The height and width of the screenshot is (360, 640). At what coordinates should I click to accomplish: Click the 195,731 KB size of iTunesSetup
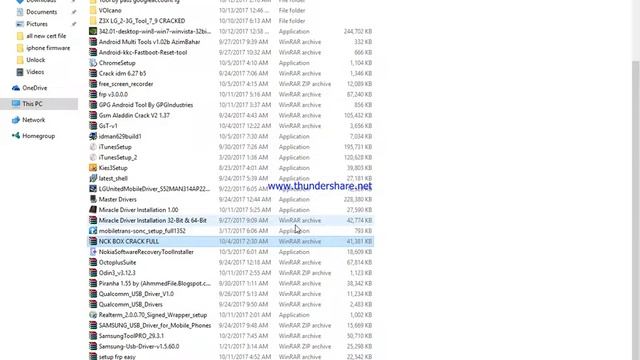click(358, 147)
